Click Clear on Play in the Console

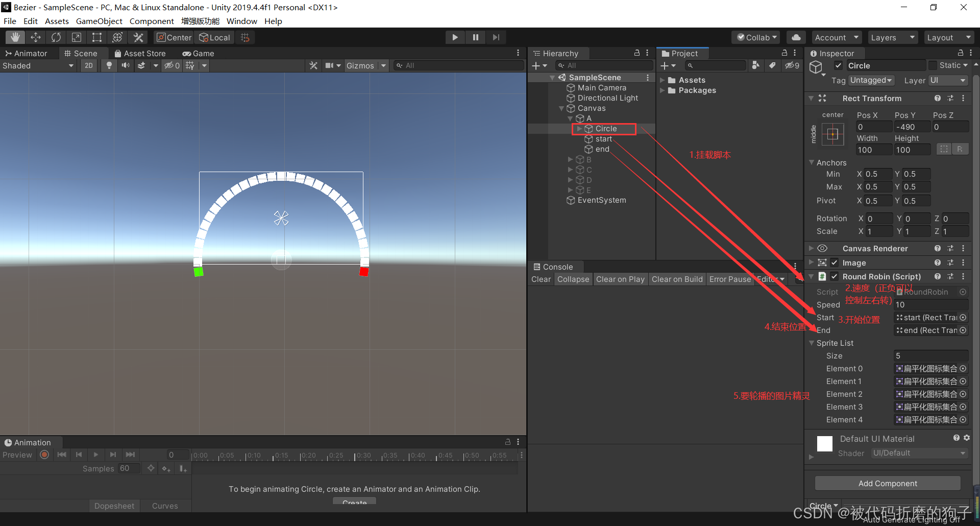click(x=620, y=279)
